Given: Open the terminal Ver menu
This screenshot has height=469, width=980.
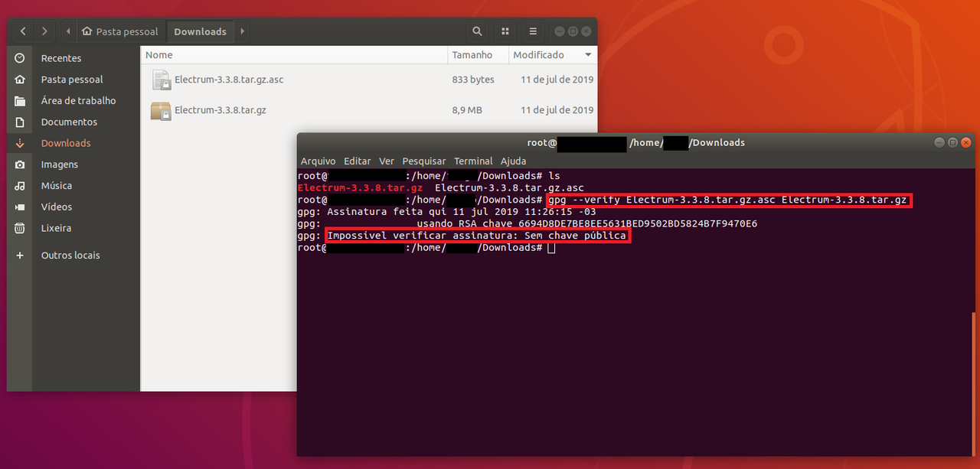Looking at the screenshot, I should 387,161.
